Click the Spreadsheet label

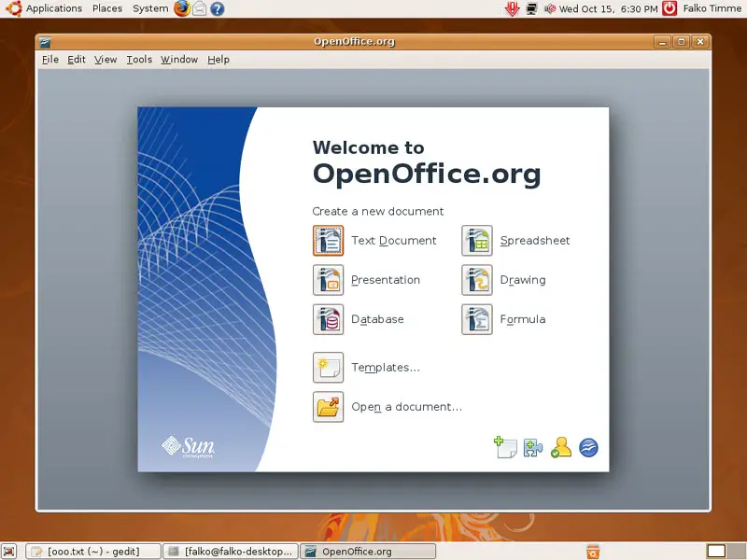tap(534, 241)
